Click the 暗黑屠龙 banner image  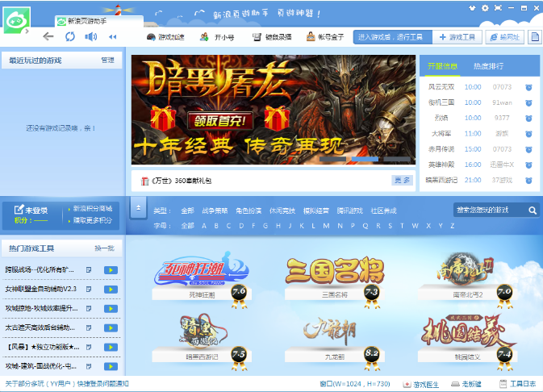tap(274, 110)
